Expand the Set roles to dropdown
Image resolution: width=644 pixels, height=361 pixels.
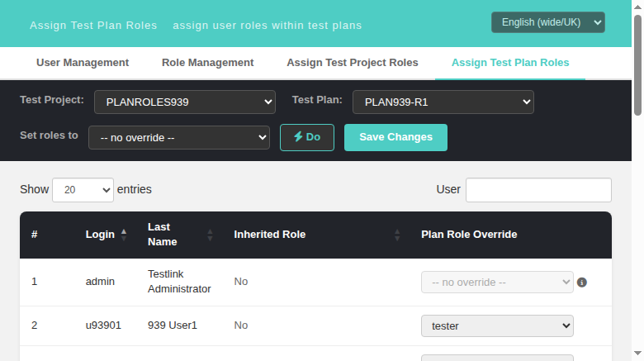coord(179,137)
